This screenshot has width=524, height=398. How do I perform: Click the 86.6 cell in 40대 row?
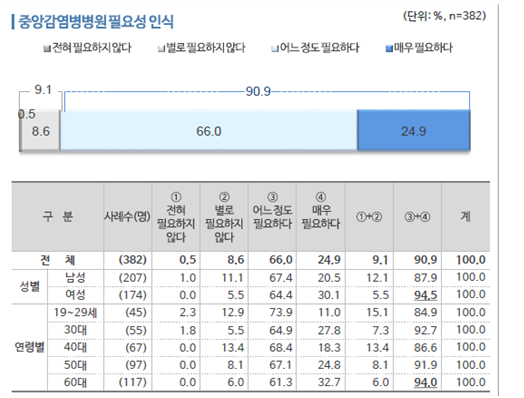(x=425, y=348)
